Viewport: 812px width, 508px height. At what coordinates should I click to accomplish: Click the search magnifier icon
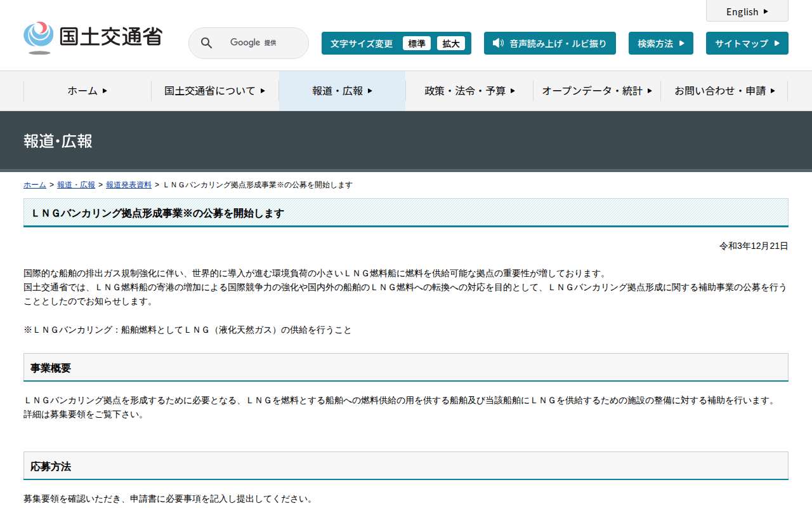tap(207, 43)
